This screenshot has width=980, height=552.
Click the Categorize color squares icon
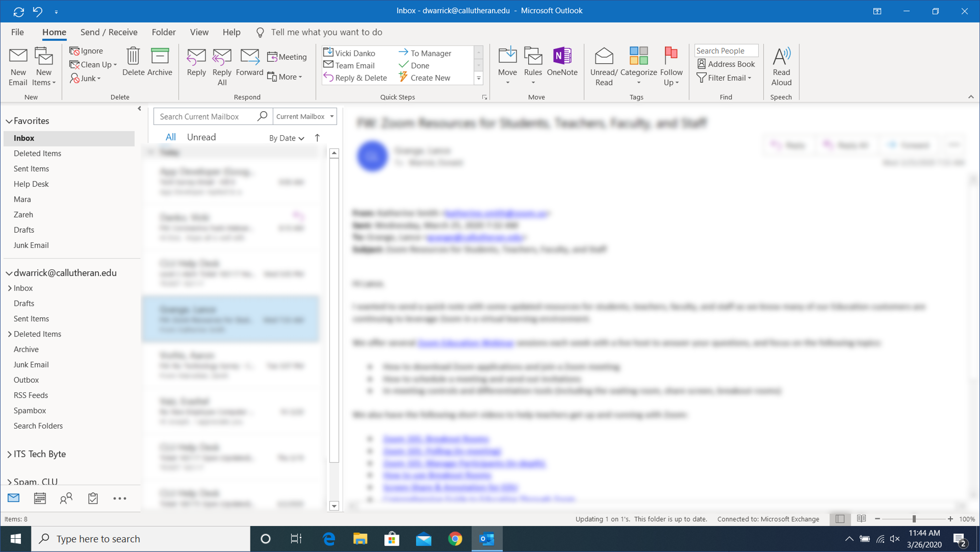638,56
